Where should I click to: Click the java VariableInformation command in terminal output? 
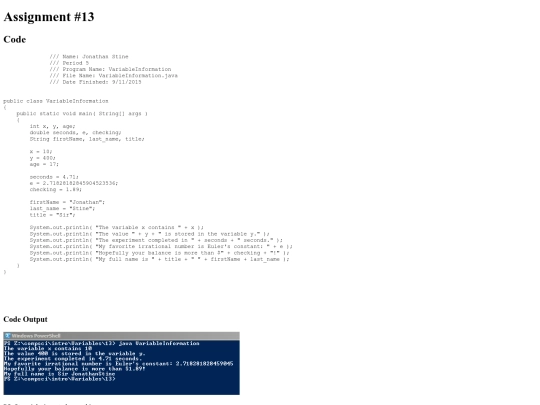tap(159, 343)
